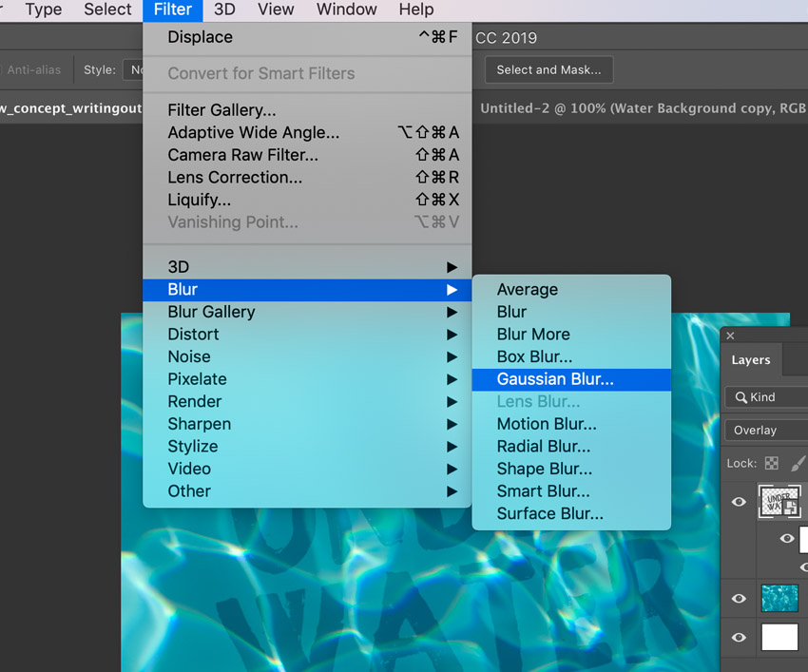Select Gaussian Blur... from submenu
808x672 pixels.
(571, 379)
